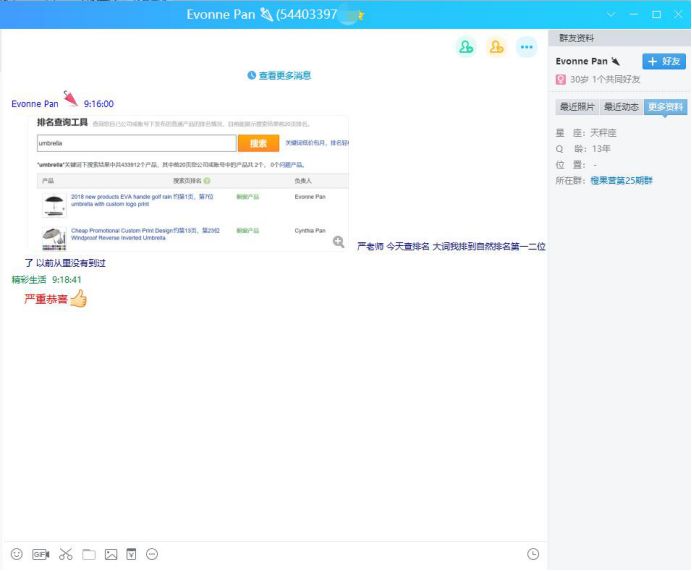Click sender name 精彩生活 in chat
This screenshot has width=692, height=571.
(29, 279)
